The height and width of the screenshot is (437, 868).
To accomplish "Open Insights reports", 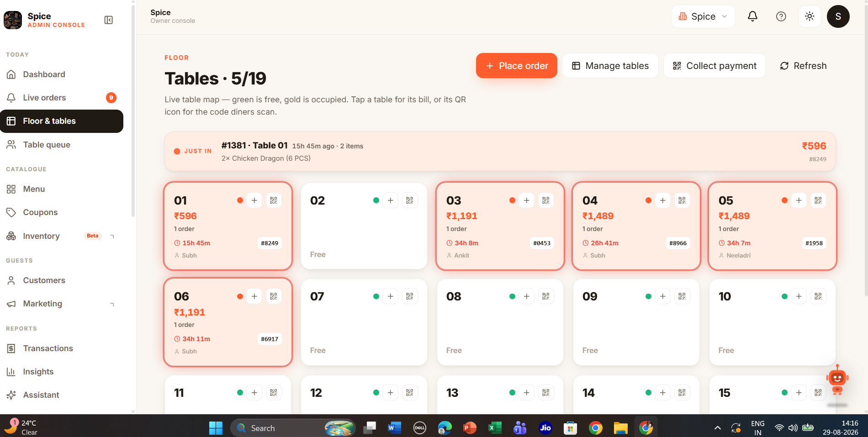I will click(x=62, y=372).
